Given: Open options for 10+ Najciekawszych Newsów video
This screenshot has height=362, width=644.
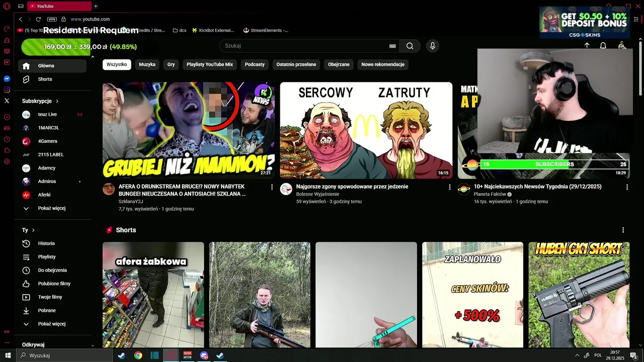Looking at the screenshot, I should click(627, 187).
